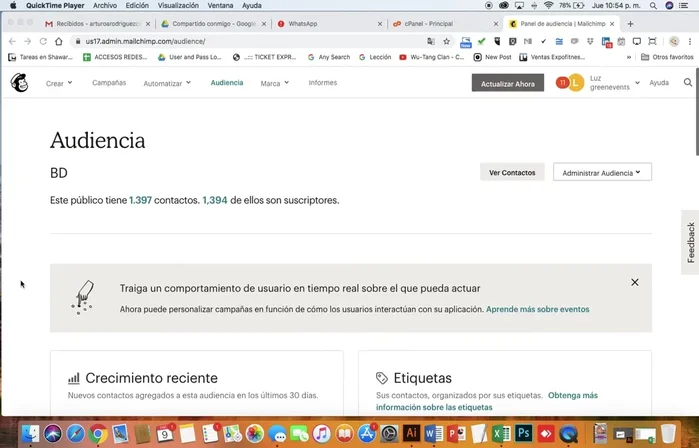The width and height of the screenshot is (699, 448).
Task: Show hidden bookmarks with the double chevron
Action: point(629,57)
